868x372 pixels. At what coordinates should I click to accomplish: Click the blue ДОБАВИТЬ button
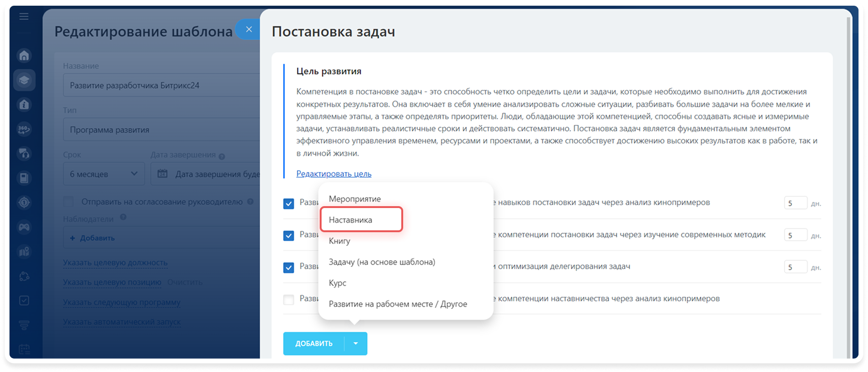314,344
